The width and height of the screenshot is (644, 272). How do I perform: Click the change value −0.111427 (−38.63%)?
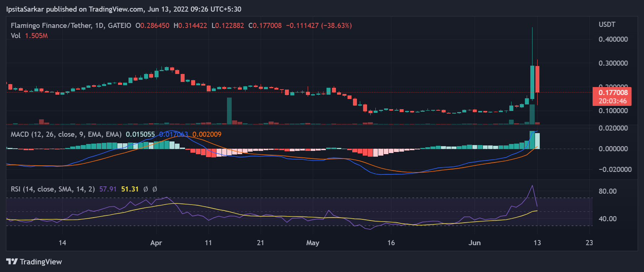[x=319, y=25]
